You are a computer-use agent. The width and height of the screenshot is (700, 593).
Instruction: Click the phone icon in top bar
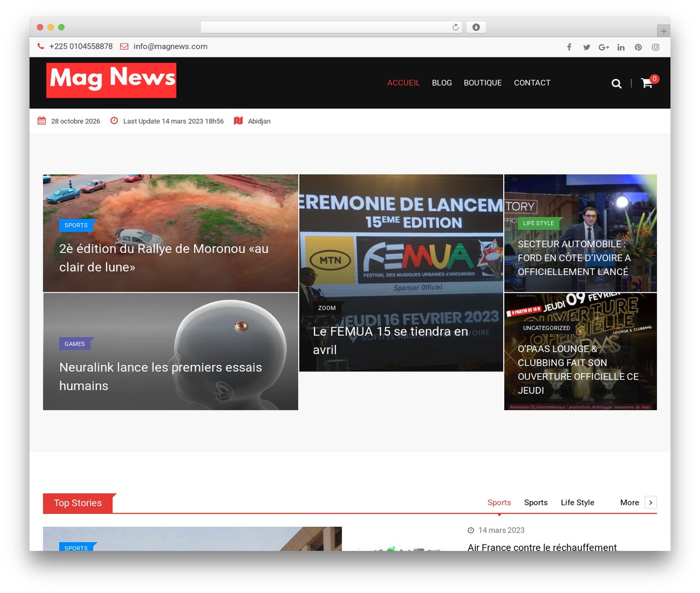tap(41, 46)
